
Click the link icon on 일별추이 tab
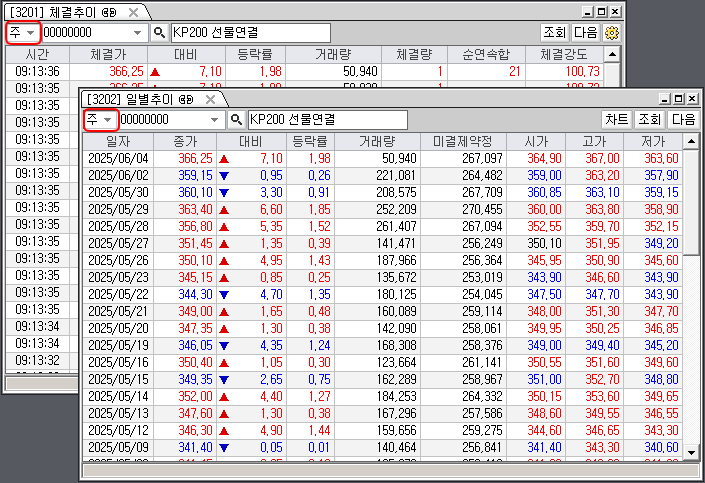186,98
